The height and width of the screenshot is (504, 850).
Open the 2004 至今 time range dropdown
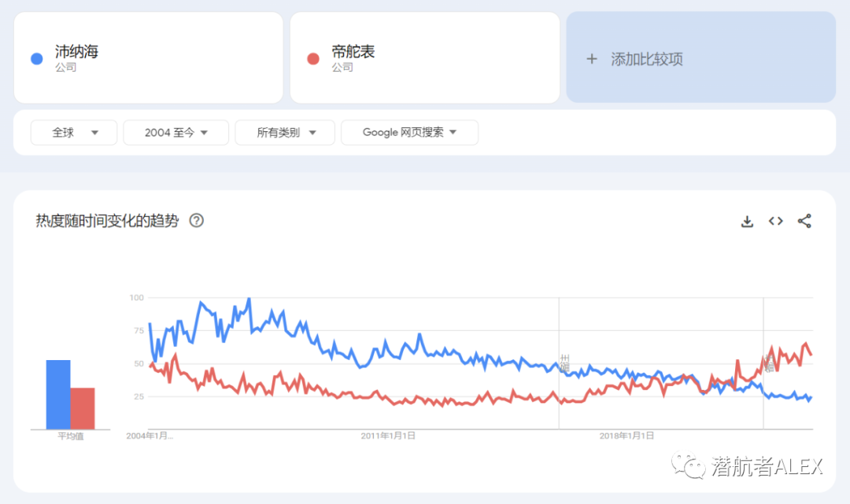[176, 133]
